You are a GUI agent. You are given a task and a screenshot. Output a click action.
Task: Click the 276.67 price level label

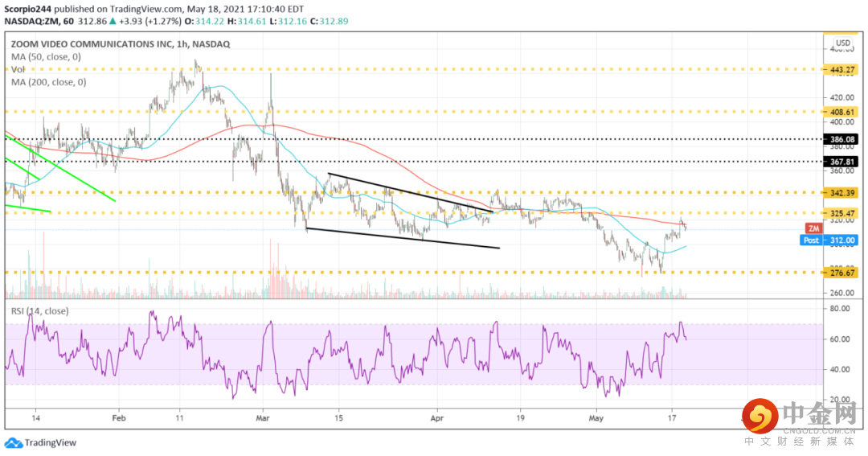pos(842,273)
